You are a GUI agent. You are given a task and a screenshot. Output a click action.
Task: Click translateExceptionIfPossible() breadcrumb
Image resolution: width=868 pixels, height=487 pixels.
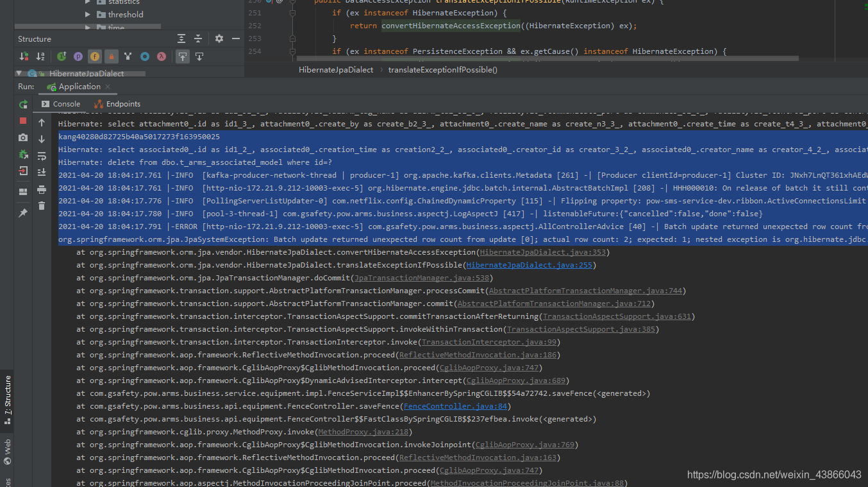coord(442,69)
